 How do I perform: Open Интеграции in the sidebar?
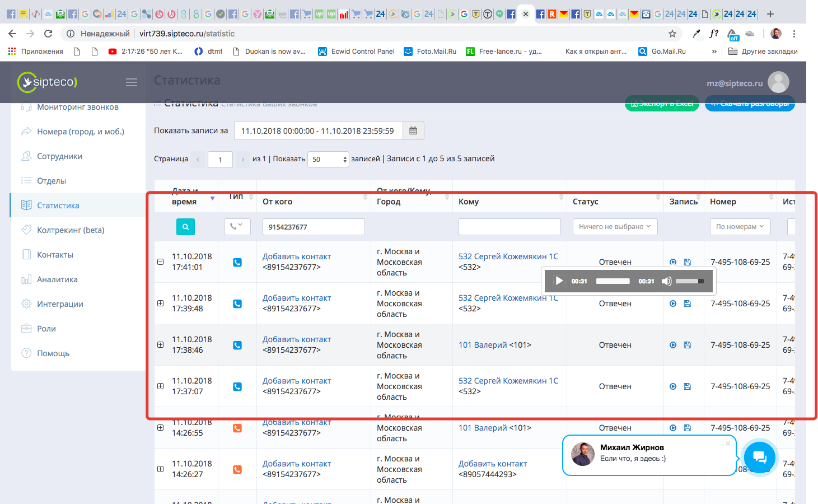60,304
